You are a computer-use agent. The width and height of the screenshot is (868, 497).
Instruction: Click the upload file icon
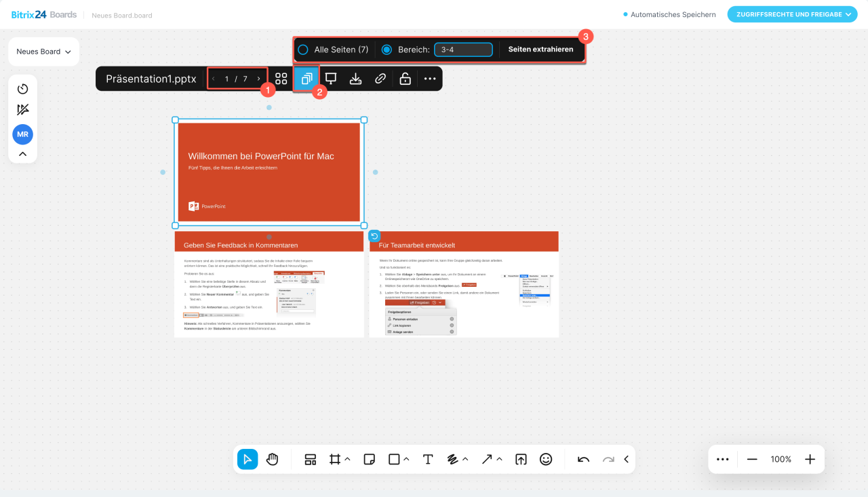[521, 459]
